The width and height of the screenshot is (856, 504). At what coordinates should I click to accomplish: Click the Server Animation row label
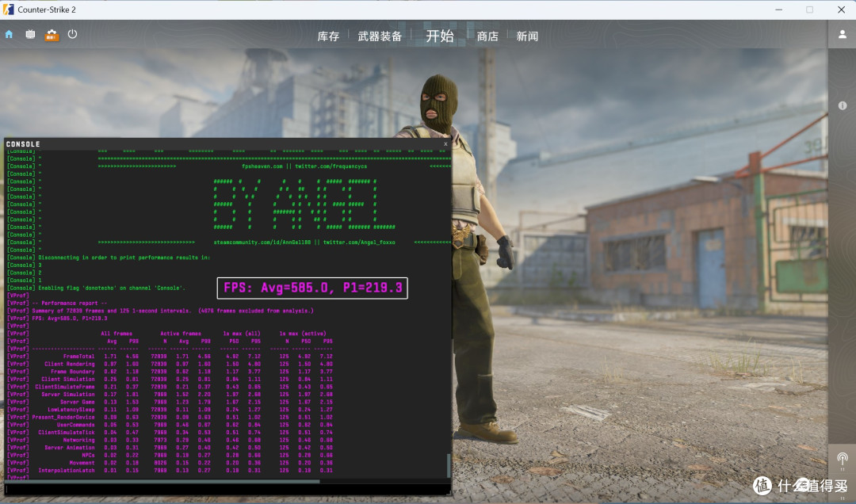click(x=69, y=449)
